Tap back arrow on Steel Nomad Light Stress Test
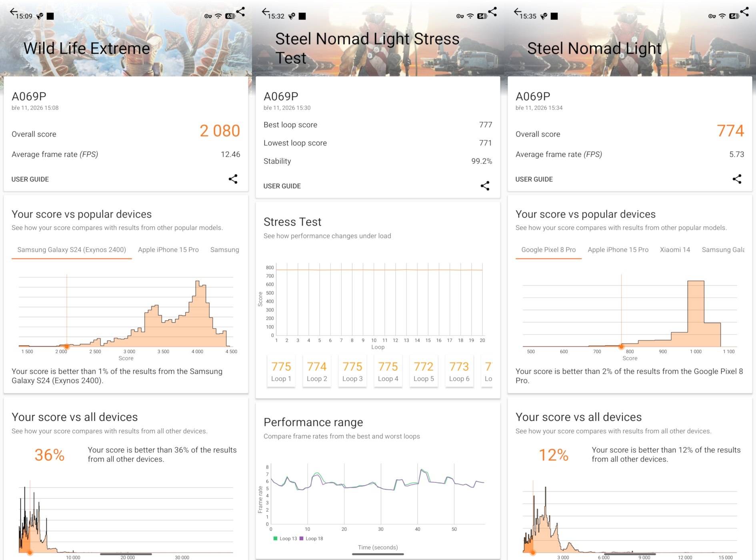Viewport: 756px width, 560px height. coord(266,12)
